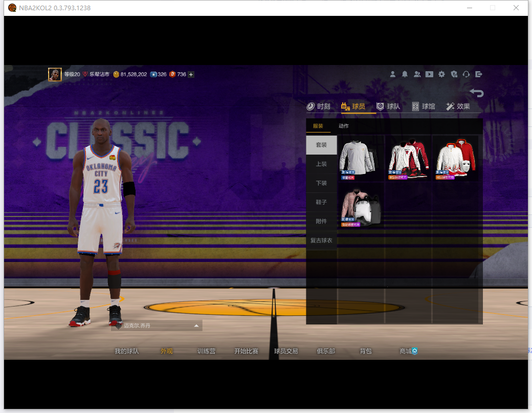
Task: Pick the red jacket with mask outfit
Action: point(456,159)
